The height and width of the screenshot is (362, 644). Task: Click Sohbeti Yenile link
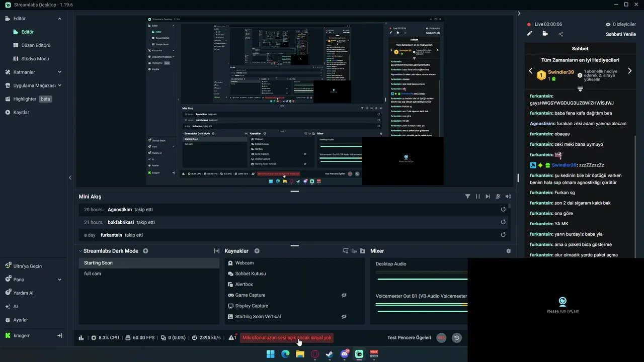point(621,34)
